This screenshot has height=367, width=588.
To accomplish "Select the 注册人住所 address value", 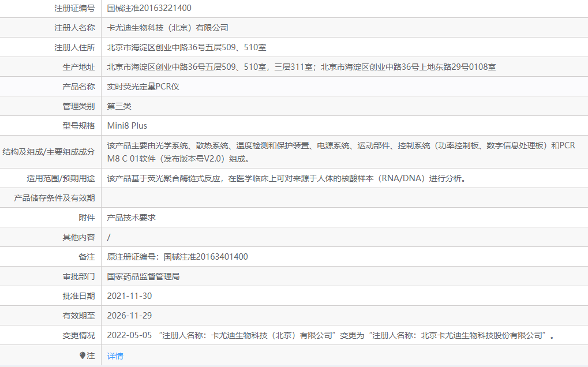I will [187, 47].
